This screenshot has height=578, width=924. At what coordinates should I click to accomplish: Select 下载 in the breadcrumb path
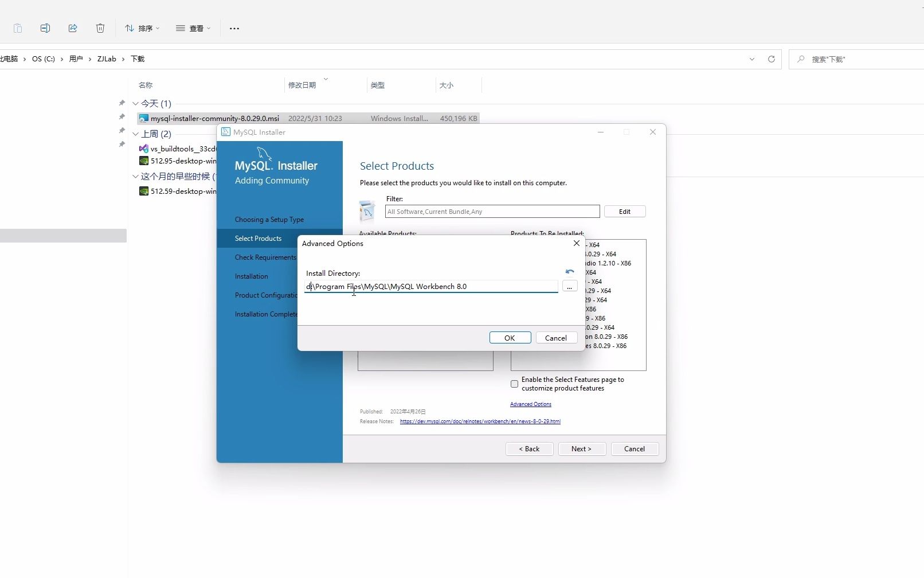click(x=138, y=59)
